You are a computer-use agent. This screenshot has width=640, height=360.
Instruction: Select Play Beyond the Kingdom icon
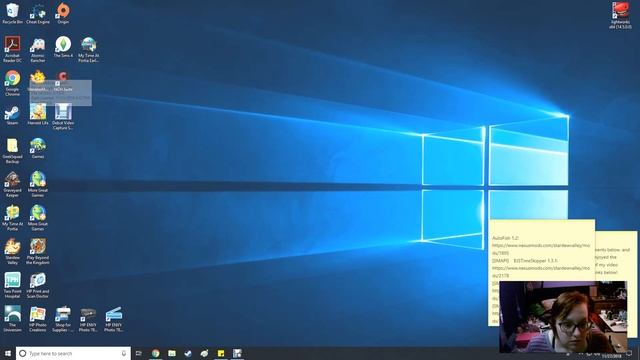click(38, 252)
